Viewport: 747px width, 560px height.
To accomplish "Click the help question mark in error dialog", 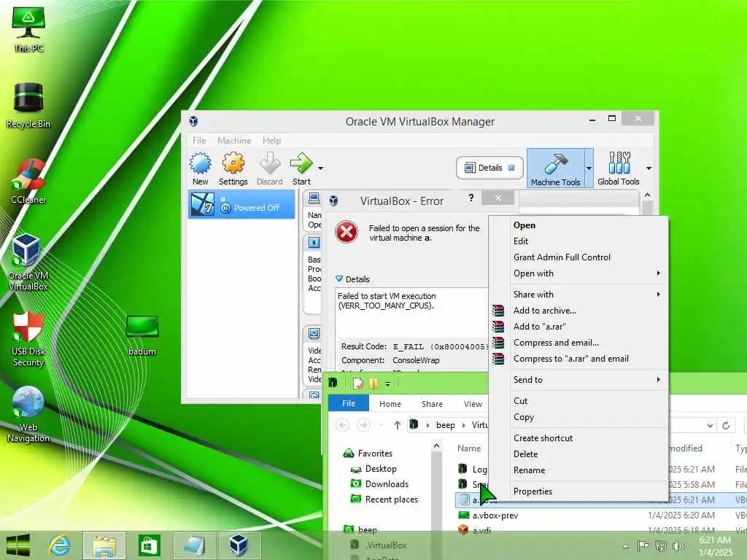I will [x=471, y=198].
